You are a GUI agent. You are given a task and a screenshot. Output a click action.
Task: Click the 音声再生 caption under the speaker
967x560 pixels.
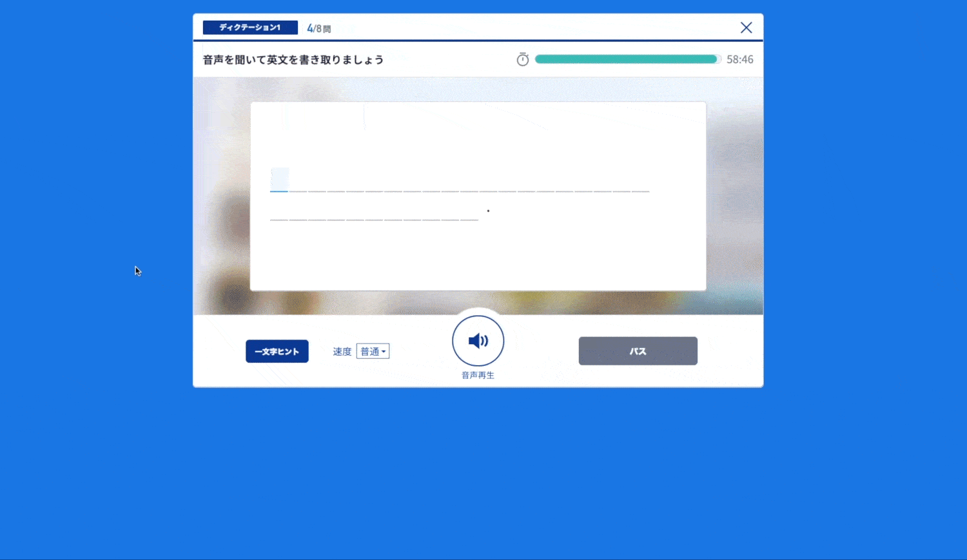coord(478,375)
